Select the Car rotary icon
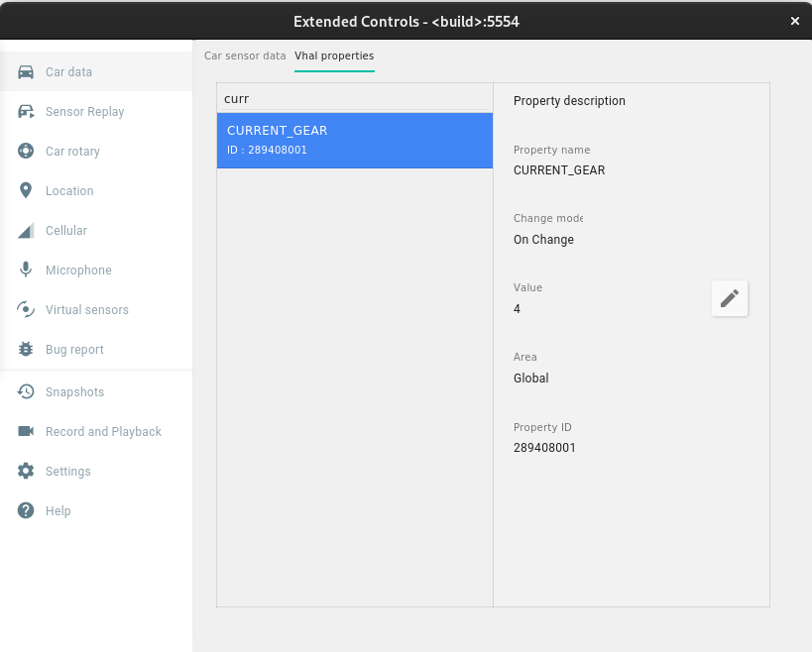 pyautogui.click(x=26, y=152)
